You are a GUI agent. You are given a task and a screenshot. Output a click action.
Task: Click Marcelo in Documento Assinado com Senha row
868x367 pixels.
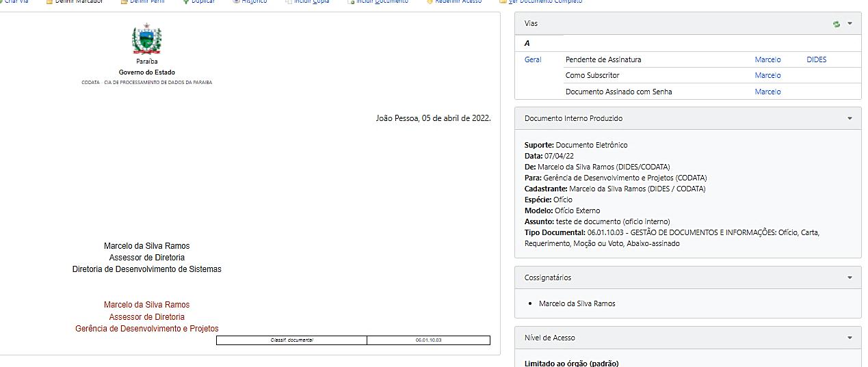(x=767, y=92)
